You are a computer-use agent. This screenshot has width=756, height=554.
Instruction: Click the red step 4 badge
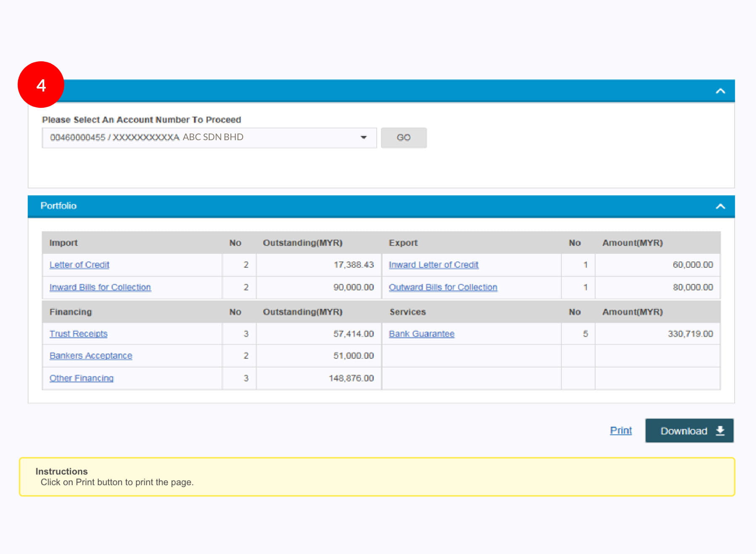[x=41, y=85]
